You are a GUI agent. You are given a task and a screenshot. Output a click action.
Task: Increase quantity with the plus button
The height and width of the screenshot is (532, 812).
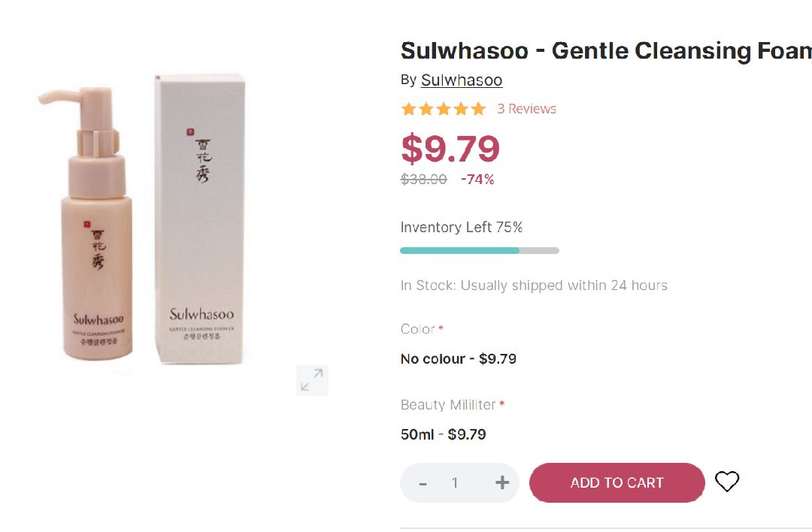click(x=502, y=482)
